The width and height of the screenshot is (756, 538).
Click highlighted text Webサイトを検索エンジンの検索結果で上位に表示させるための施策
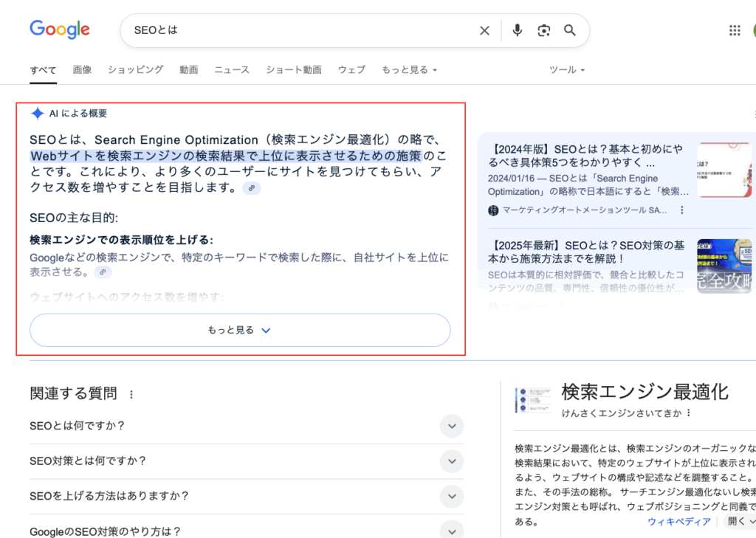pos(226,156)
